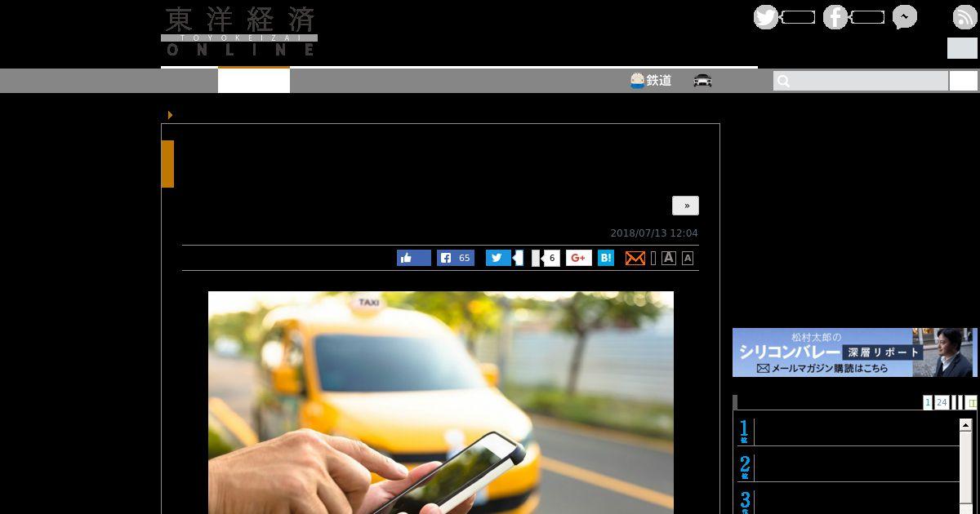Viewport: 980px width, 514px height.
Task: Go to next page with » button
Action: click(x=685, y=206)
